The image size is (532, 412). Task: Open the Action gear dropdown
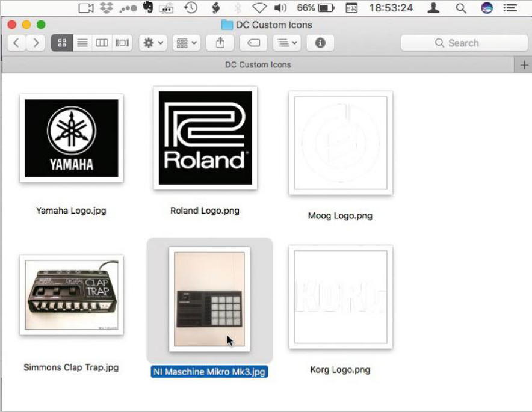153,43
